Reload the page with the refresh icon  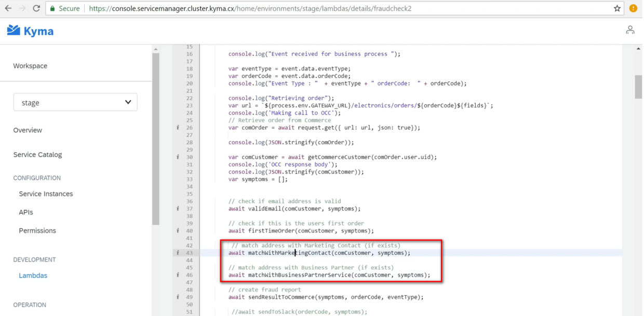36,8
